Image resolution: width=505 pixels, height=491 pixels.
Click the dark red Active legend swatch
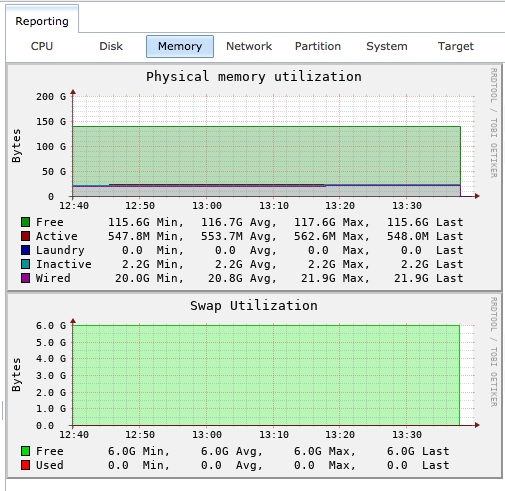(x=25, y=236)
